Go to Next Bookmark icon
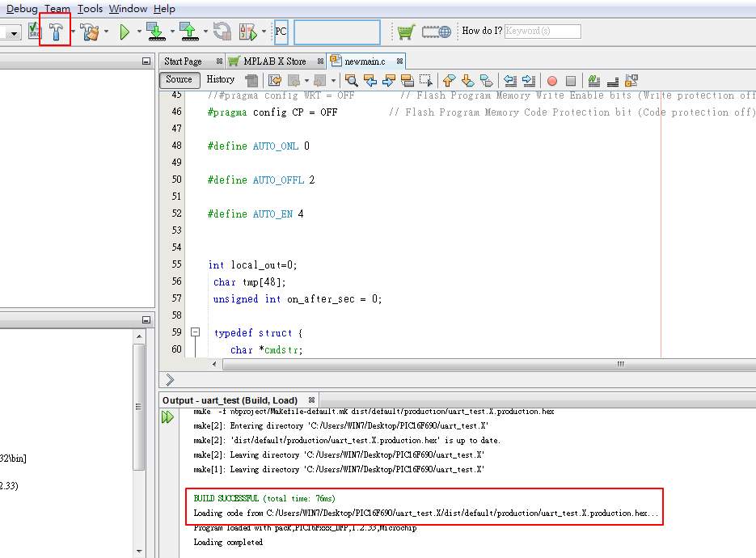756x558 pixels. 467,81
